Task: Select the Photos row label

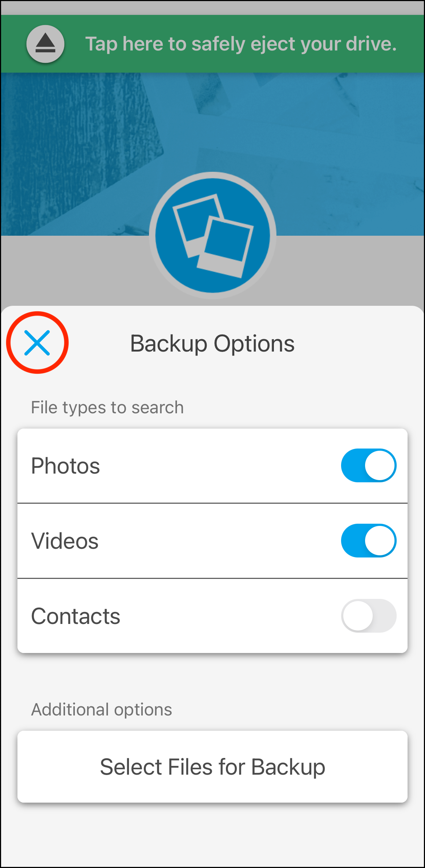Action: click(66, 466)
